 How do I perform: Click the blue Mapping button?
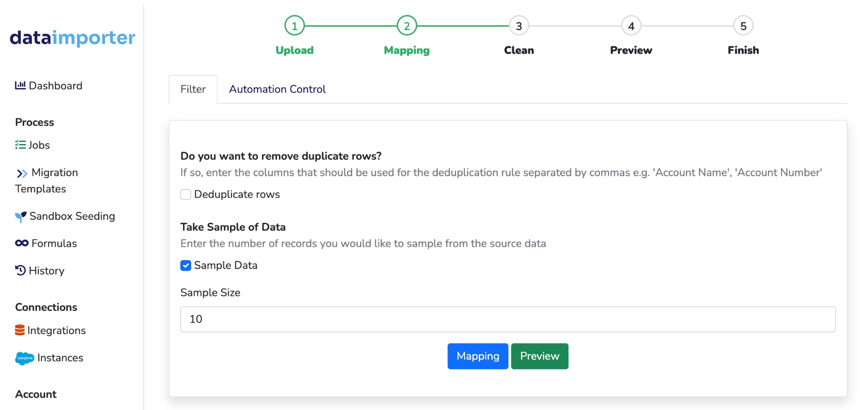[x=477, y=356]
